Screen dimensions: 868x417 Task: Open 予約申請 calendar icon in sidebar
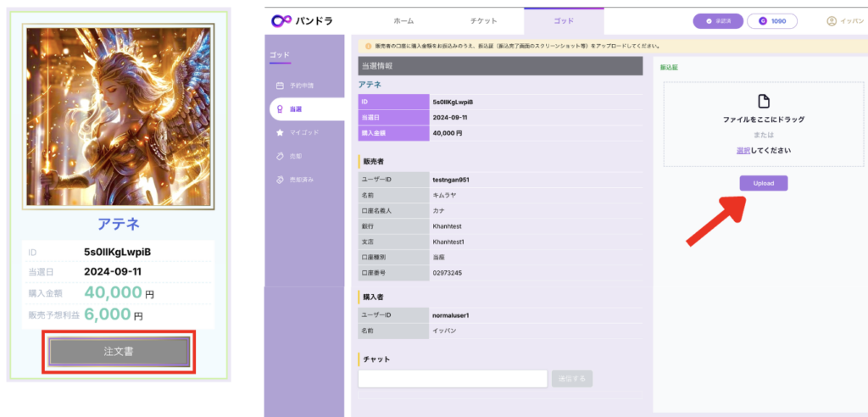pyautogui.click(x=280, y=86)
